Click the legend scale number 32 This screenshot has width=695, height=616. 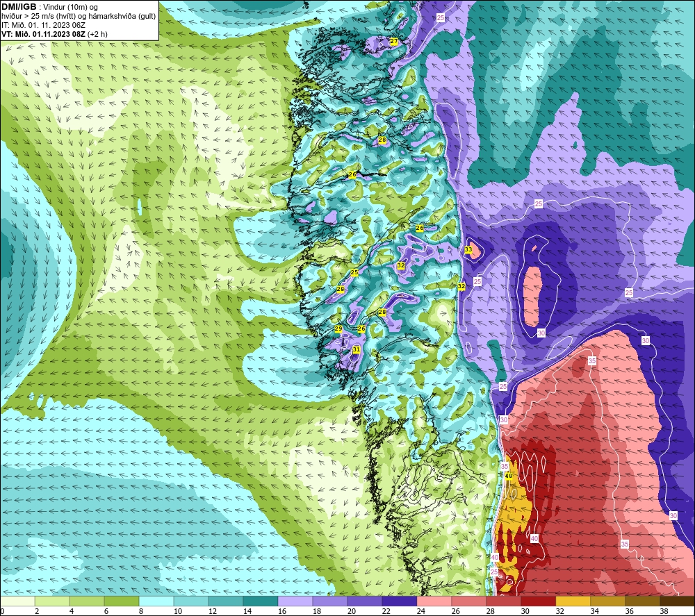(x=560, y=611)
